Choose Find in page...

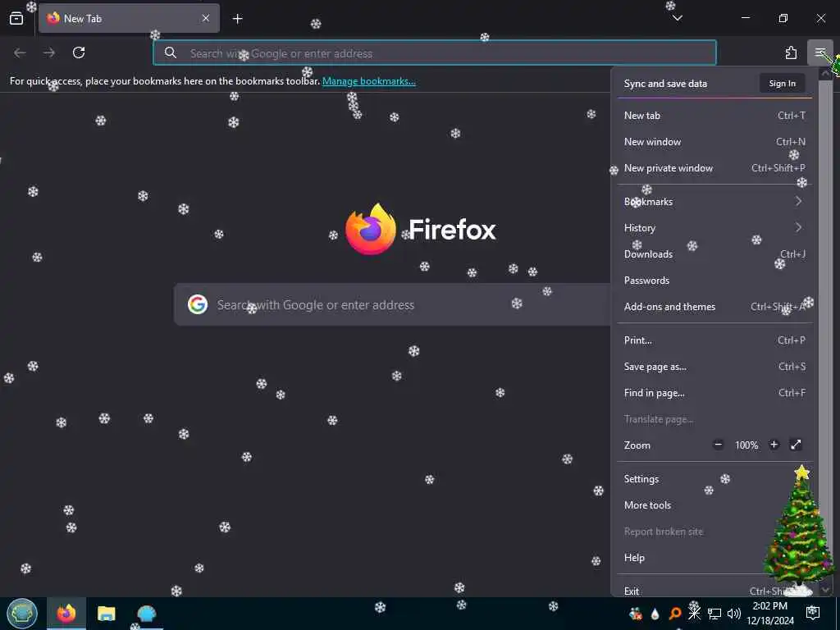coord(714,393)
